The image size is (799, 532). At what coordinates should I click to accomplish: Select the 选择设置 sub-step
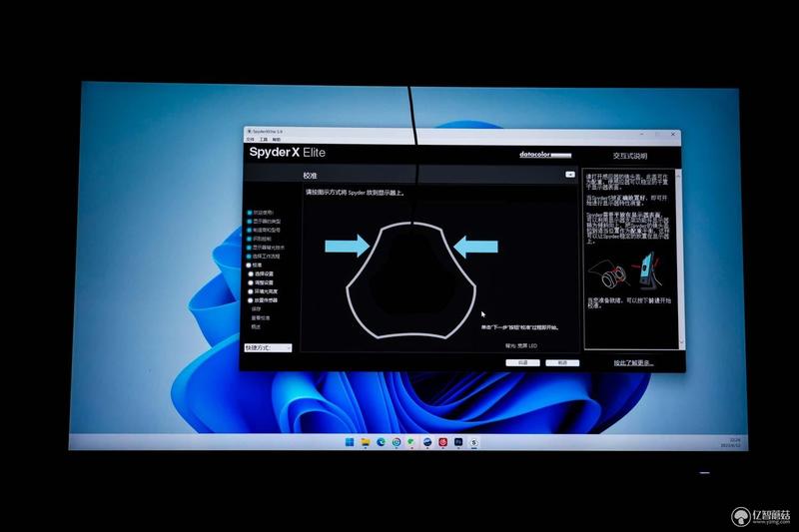[x=261, y=273]
